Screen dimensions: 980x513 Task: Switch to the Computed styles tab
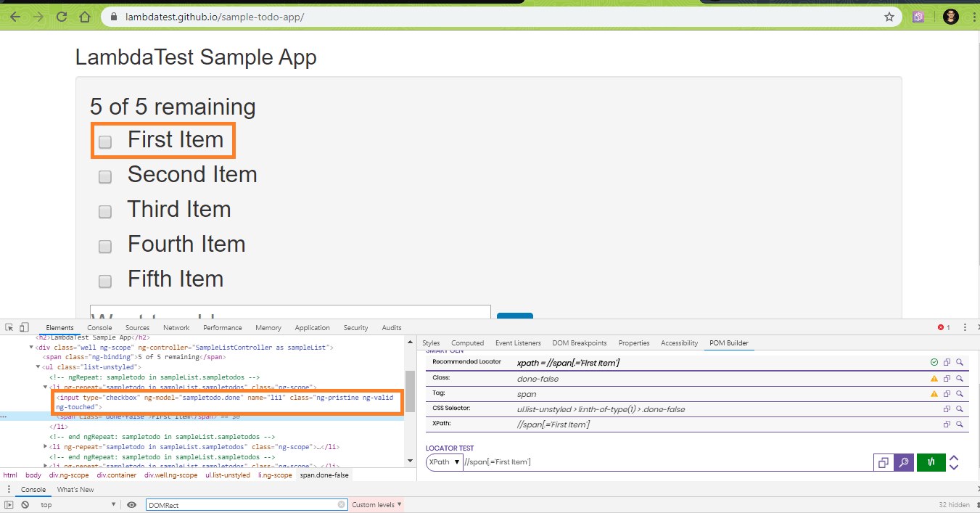click(x=467, y=342)
